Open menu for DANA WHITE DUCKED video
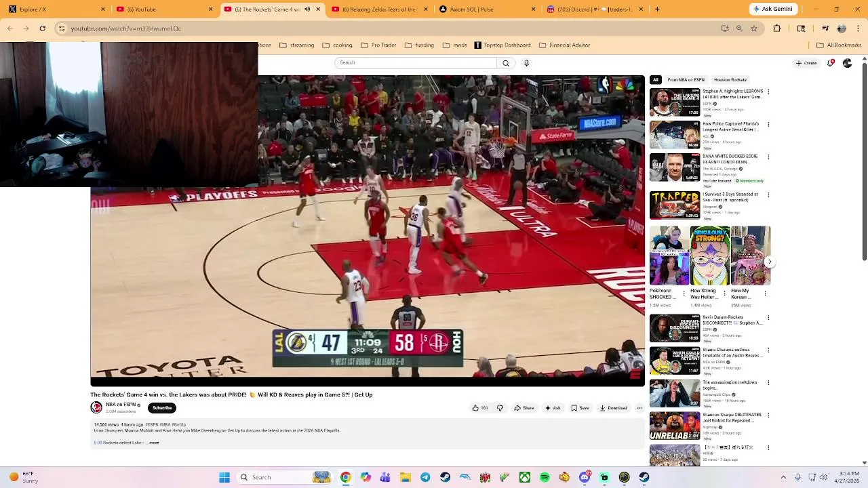The width and height of the screenshot is (868, 488). pos(768,157)
